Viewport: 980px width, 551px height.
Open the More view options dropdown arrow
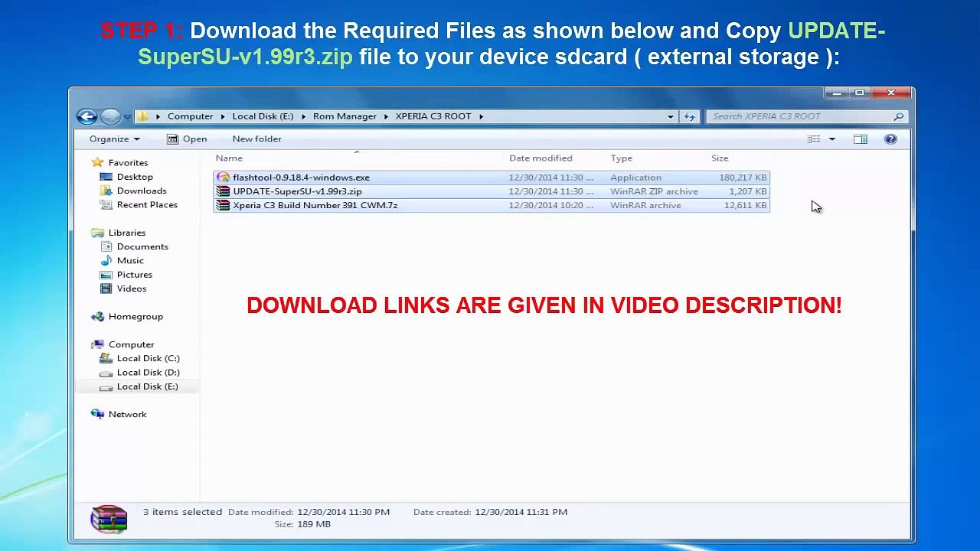click(832, 139)
